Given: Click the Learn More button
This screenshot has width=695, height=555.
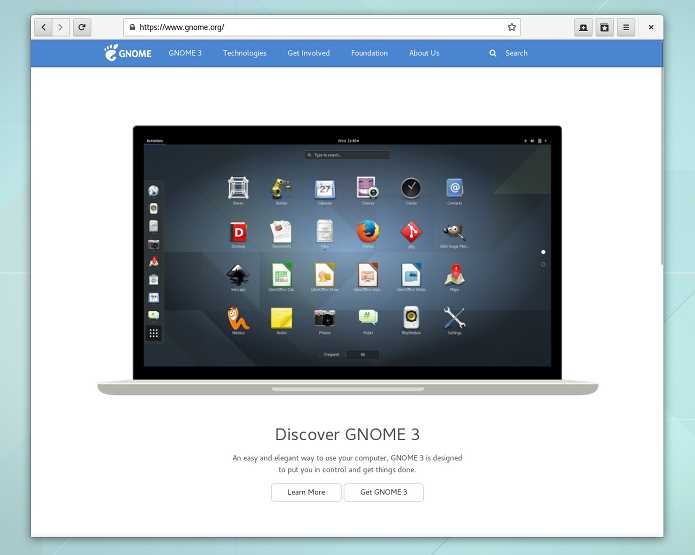Looking at the screenshot, I should point(306,492).
